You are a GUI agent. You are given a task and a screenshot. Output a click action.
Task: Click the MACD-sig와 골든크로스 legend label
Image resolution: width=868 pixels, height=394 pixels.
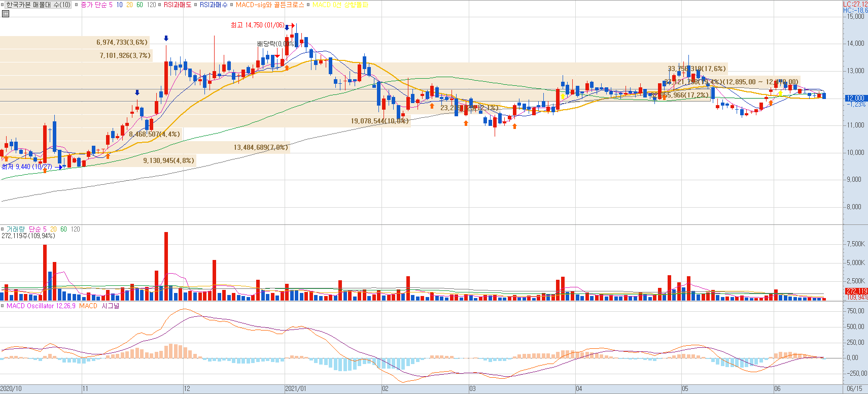pyautogui.click(x=270, y=5)
